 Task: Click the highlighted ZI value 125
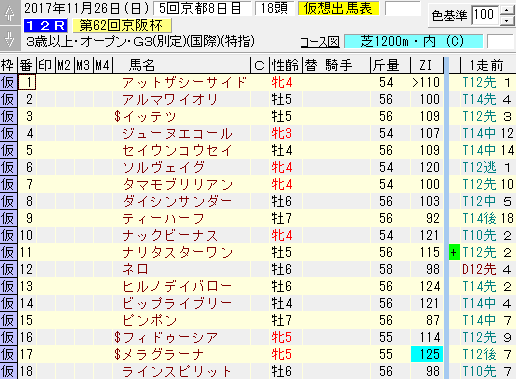(x=427, y=354)
